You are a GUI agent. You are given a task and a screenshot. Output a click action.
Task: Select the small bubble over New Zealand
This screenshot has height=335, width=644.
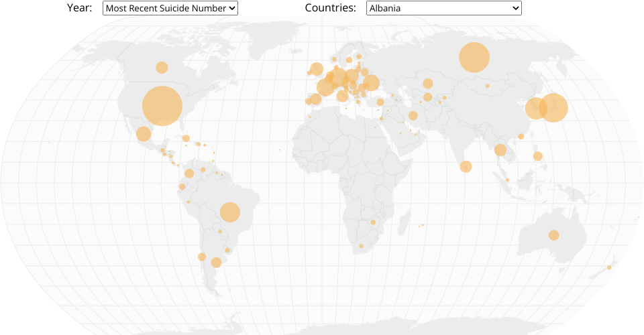pyautogui.click(x=609, y=267)
